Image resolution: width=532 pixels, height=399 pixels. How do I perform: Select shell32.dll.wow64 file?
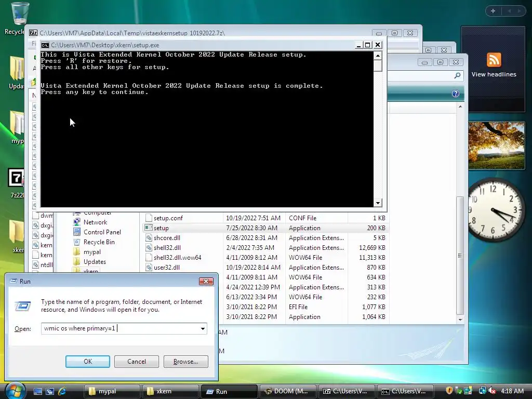coord(178,258)
